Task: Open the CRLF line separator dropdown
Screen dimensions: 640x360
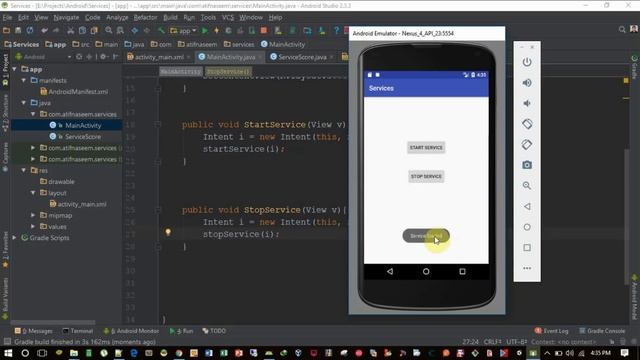Action: (x=493, y=342)
